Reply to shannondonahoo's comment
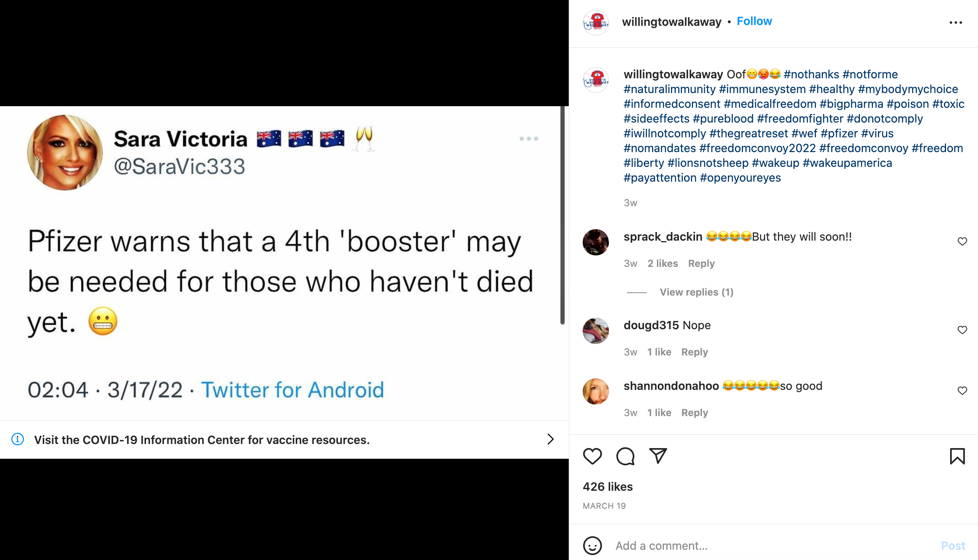978x560 pixels. click(694, 413)
